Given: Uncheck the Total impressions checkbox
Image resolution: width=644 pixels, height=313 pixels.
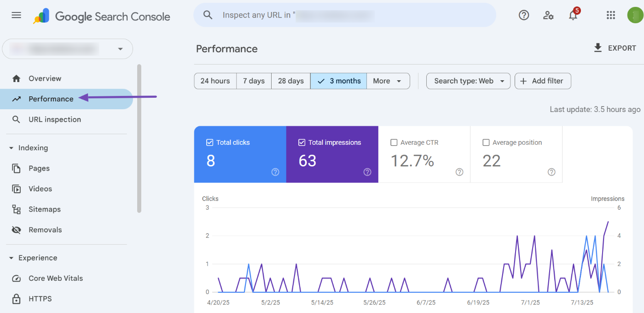Looking at the screenshot, I should pos(303,142).
